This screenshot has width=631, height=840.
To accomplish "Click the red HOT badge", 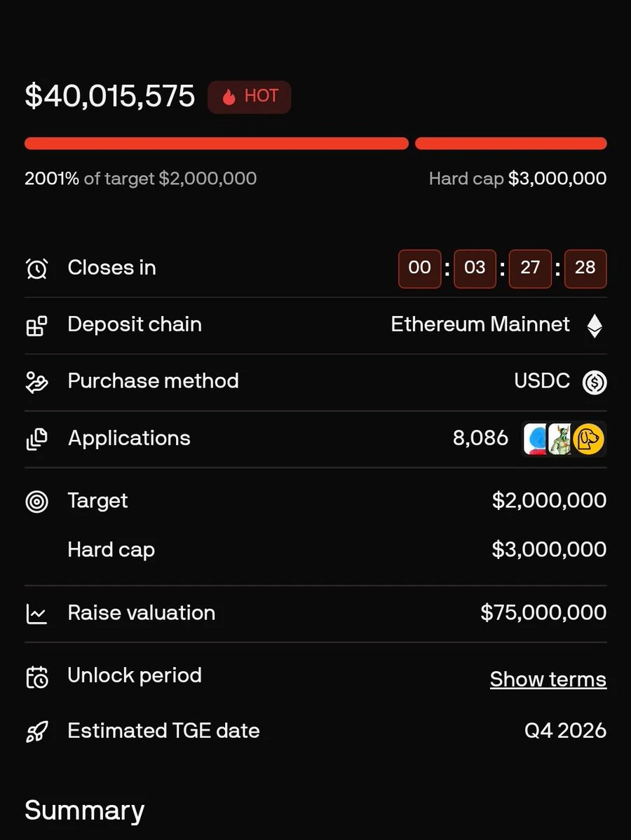I will [250, 97].
